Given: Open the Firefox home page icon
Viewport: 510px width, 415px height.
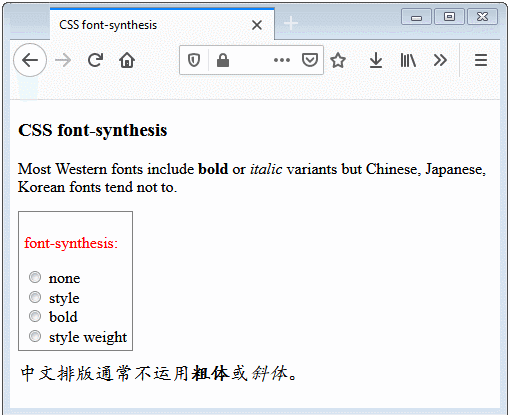Looking at the screenshot, I should coord(127,60).
